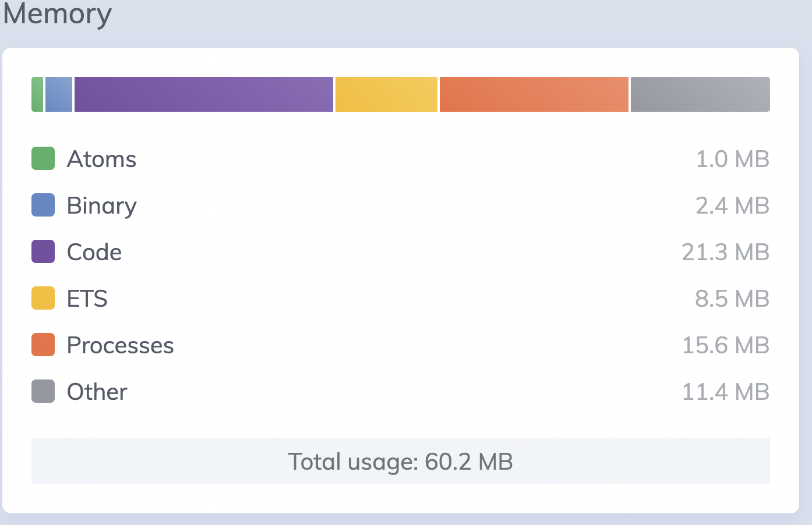Click the 2.4 MB Binary value
Viewport: 812px width, 525px height.
pos(733,205)
